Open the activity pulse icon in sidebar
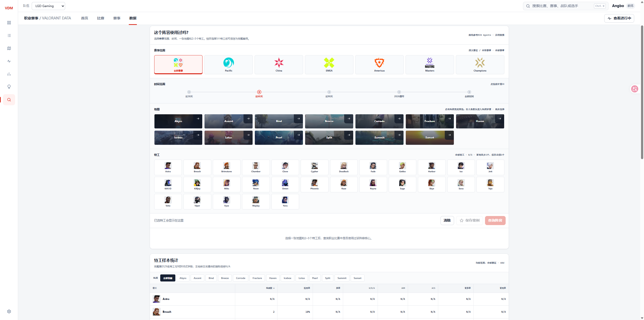The height and width of the screenshot is (320, 644). (9, 61)
